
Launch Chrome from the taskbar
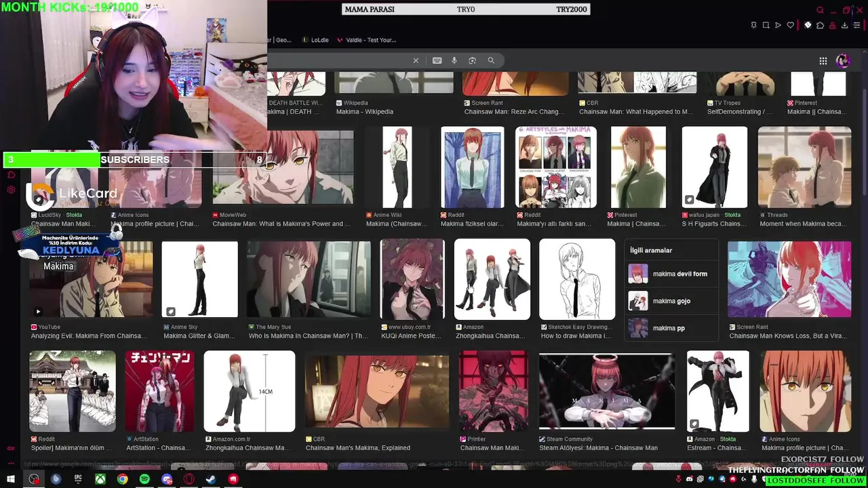122,479
